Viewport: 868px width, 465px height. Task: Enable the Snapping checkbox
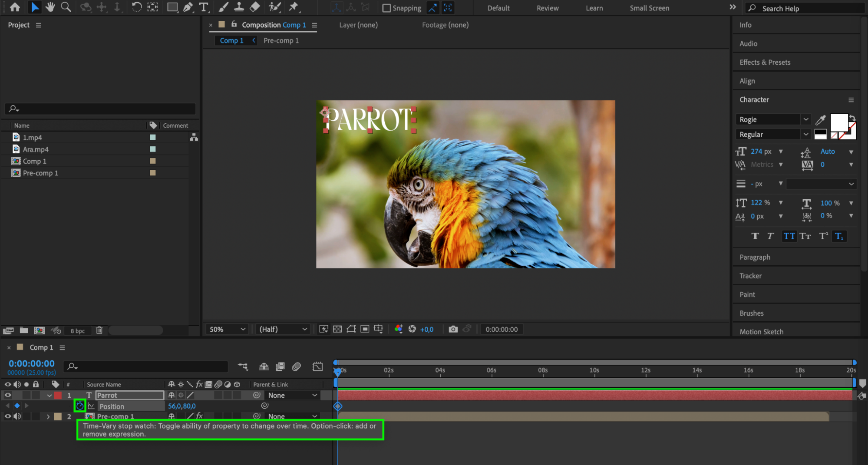coord(386,8)
